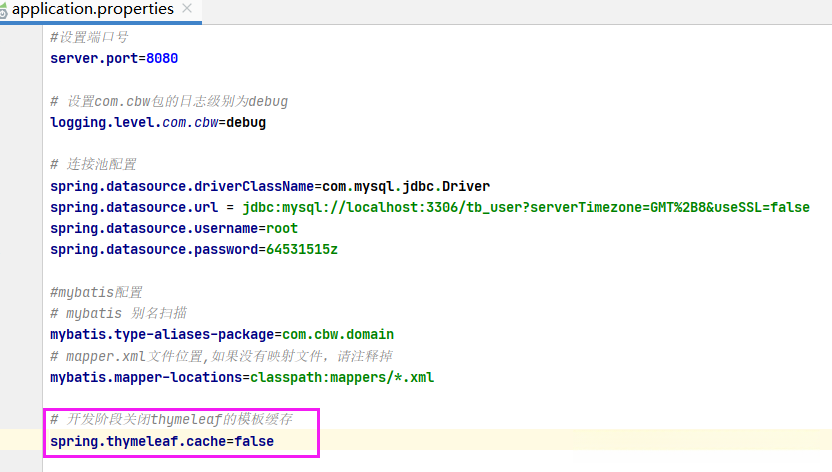Viewport: 832px width, 472px height.
Task: Click the root username value
Action: coord(281,228)
